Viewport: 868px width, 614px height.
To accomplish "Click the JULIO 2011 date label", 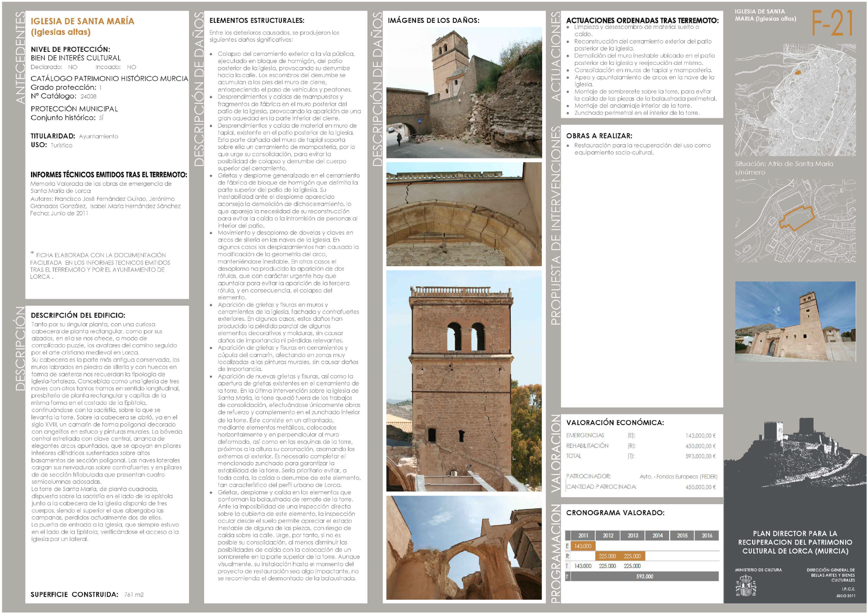I will click(x=845, y=596).
